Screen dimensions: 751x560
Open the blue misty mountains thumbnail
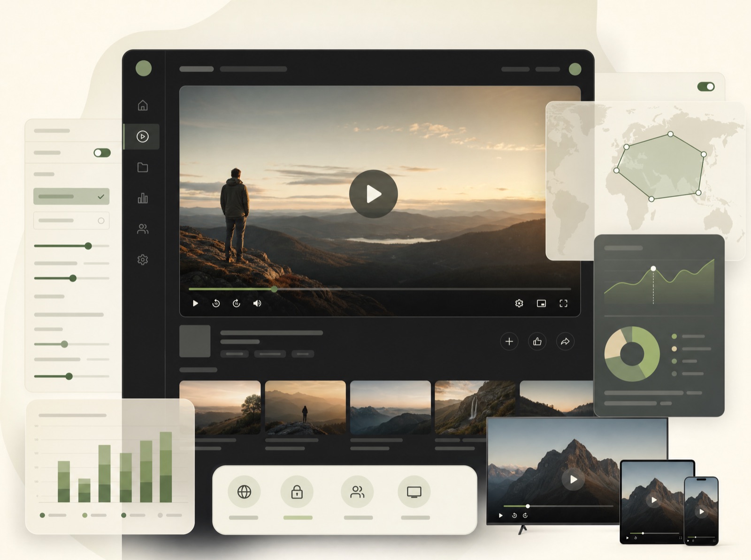click(x=391, y=407)
